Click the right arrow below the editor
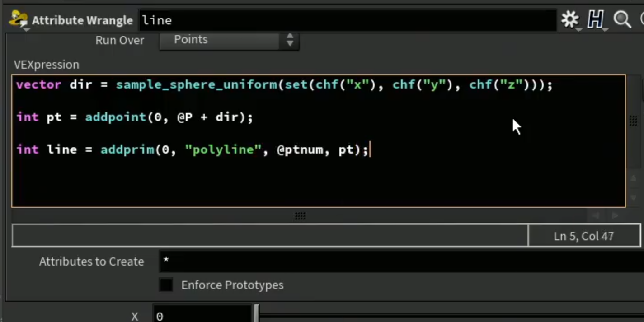Image resolution: width=644 pixels, height=322 pixels. pyautogui.click(x=615, y=215)
